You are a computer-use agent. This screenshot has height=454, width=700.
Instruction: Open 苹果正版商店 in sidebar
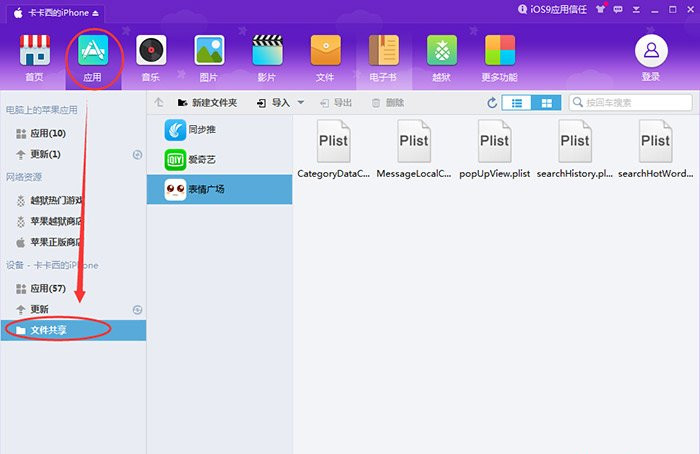74,242
